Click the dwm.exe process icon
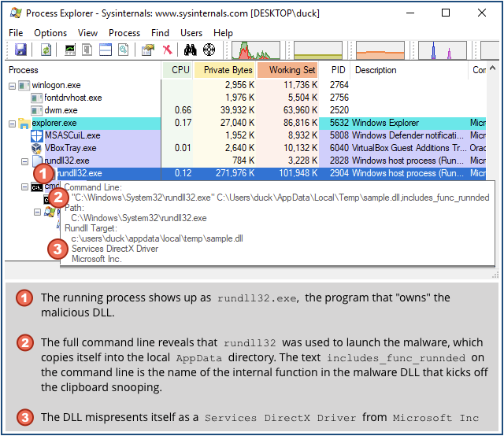 (37, 110)
